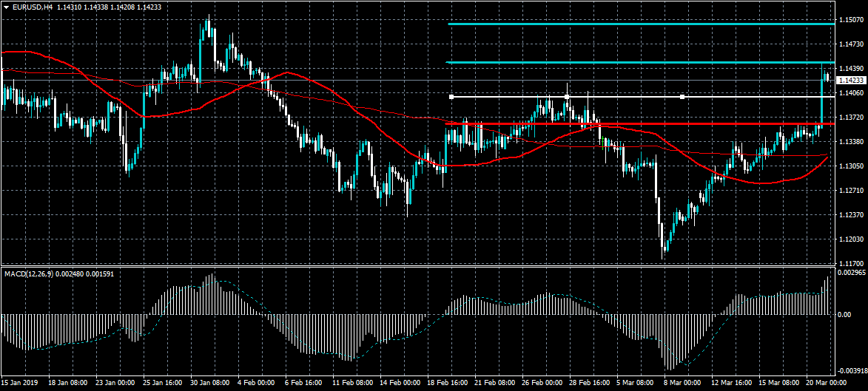This screenshot has height=391, width=868.
Task: Click the 1.12370 price axis label
Action: (x=852, y=214)
